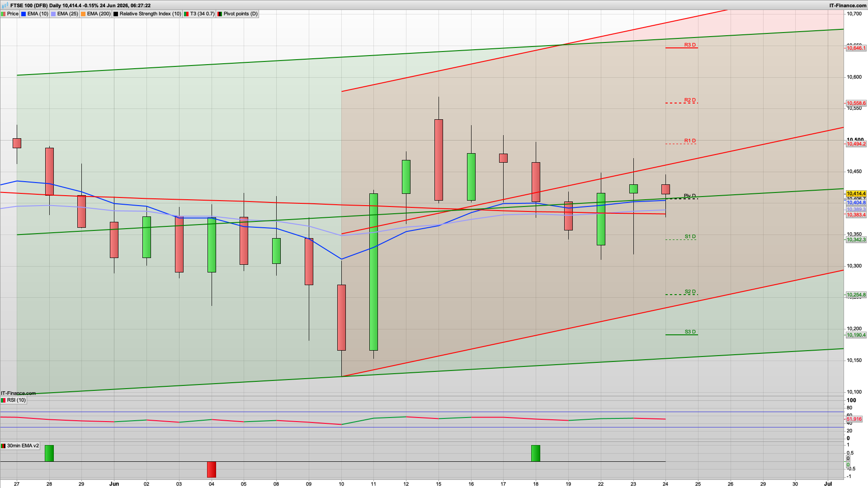This screenshot has width=868, height=488.
Task: Open Relative Strength Index (10) legend label
Action: pos(150,14)
